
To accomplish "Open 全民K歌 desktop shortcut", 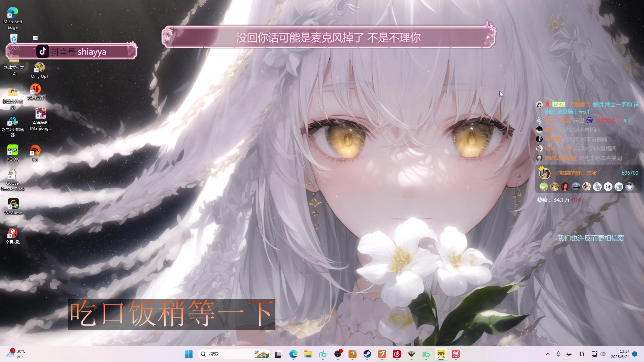I will click(13, 236).
